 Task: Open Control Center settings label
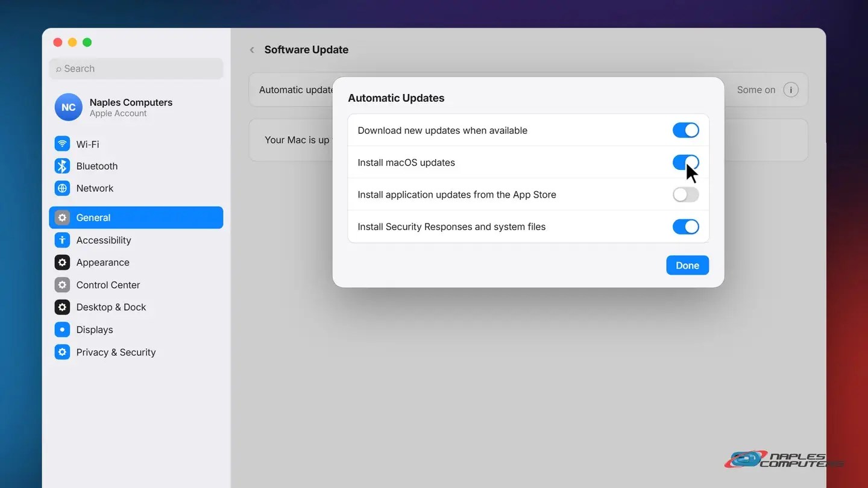[108, 284]
